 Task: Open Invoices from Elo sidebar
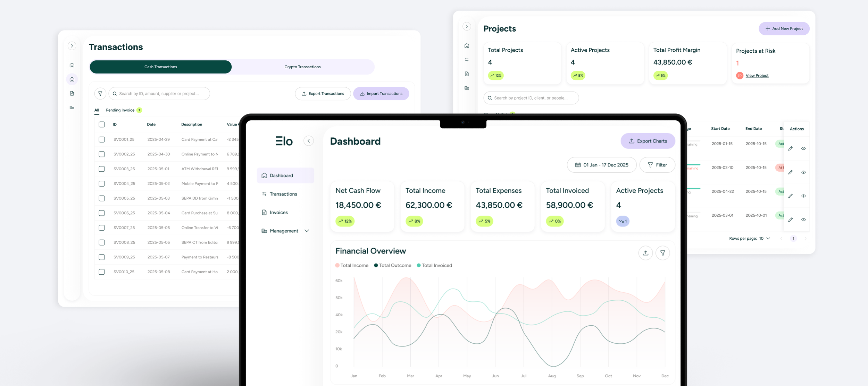pyautogui.click(x=278, y=213)
